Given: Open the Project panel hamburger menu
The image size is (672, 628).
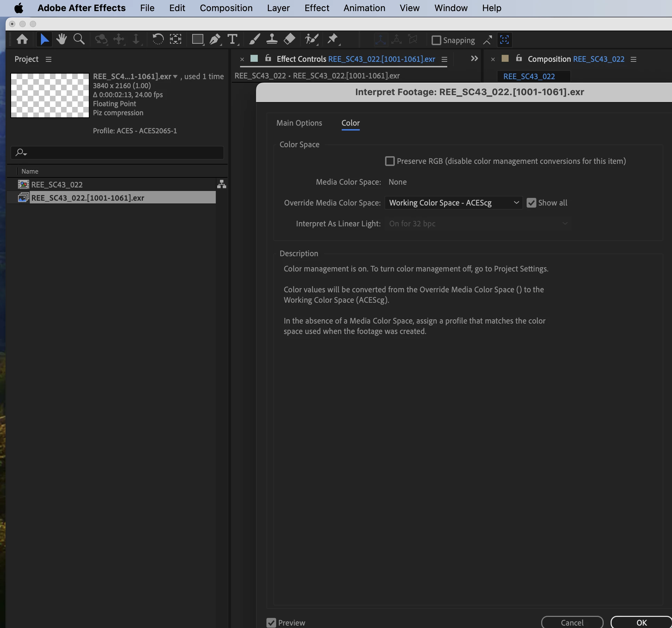Looking at the screenshot, I should coord(49,59).
